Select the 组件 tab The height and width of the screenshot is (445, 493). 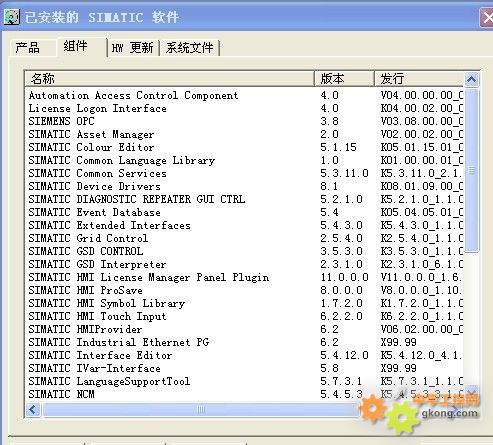(x=76, y=46)
